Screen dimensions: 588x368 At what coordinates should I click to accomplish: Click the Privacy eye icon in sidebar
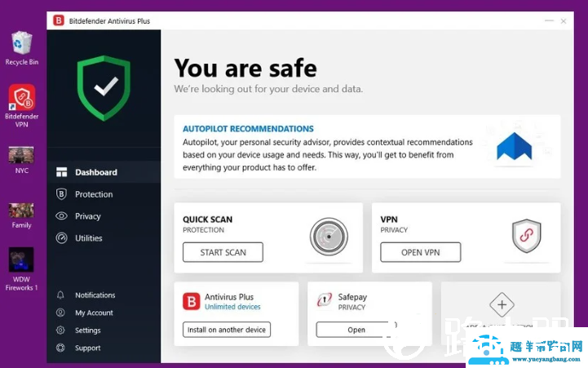click(x=61, y=216)
